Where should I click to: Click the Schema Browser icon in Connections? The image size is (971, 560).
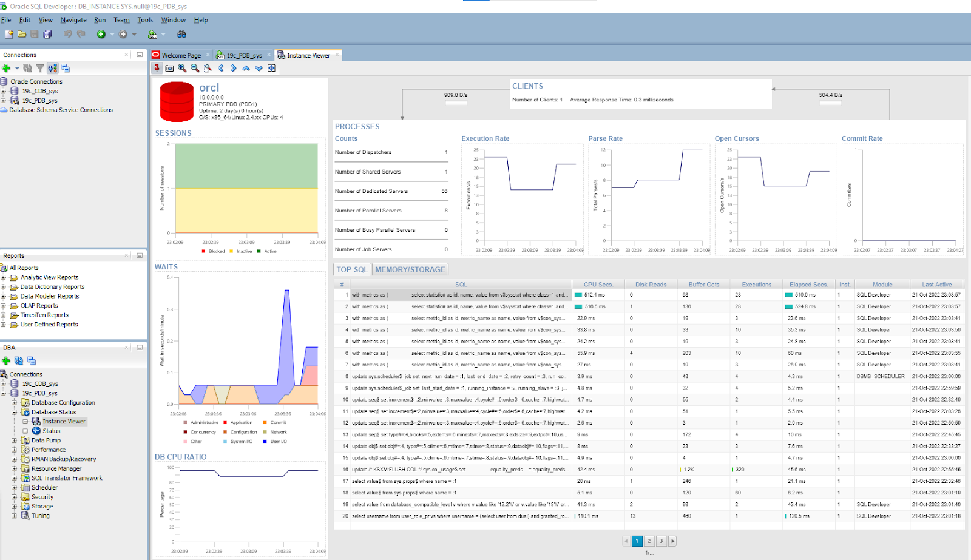[53, 68]
